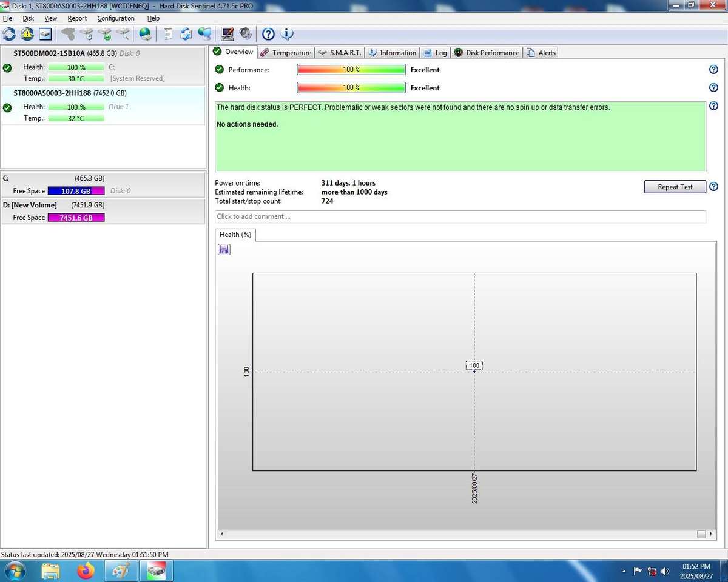Image resolution: width=728 pixels, height=582 pixels.
Task: Click the comment input field
Action: tap(460, 216)
